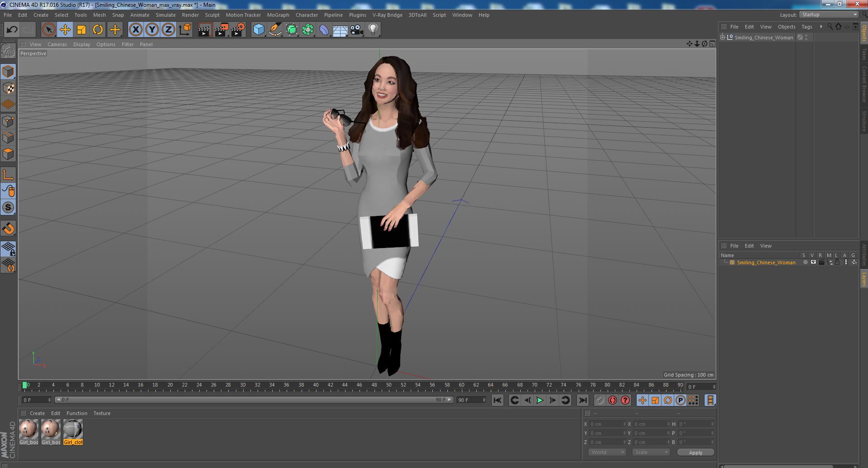This screenshot has width=868, height=468.
Task: Open the Scale mode dropdown
Action: click(651, 452)
